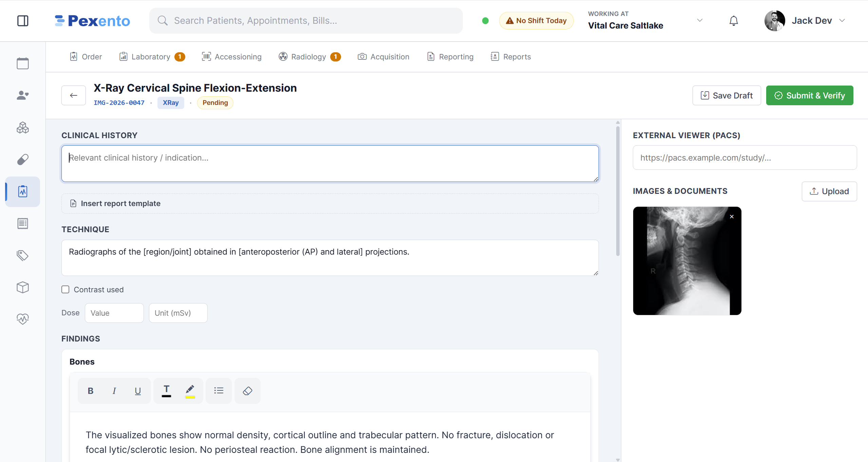Click the PACS viewer URL field

point(745,158)
